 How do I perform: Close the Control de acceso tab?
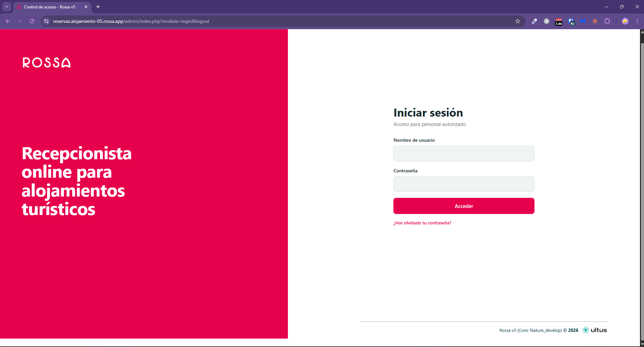click(x=86, y=7)
